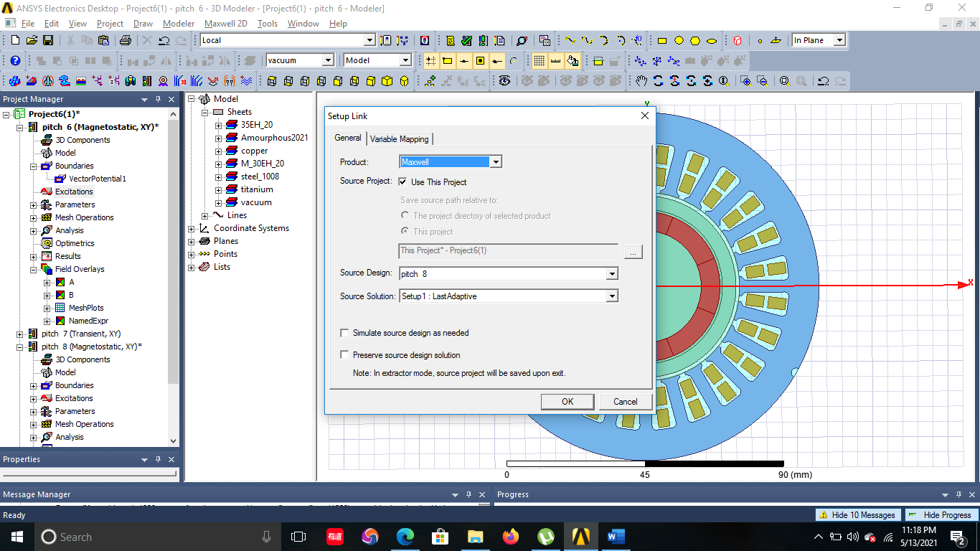Click the Zoom Out icon

(763, 80)
